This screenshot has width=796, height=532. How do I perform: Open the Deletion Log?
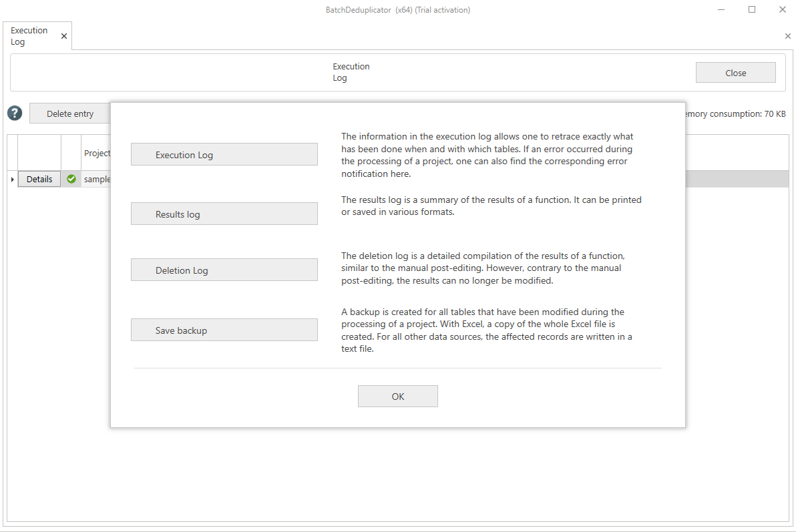click(x=224, y=270)
